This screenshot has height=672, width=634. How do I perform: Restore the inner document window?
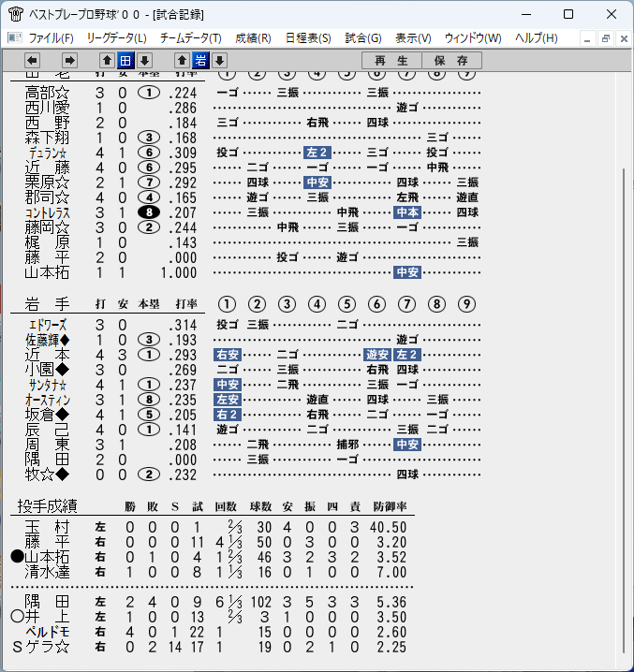[x=606, y=39]
